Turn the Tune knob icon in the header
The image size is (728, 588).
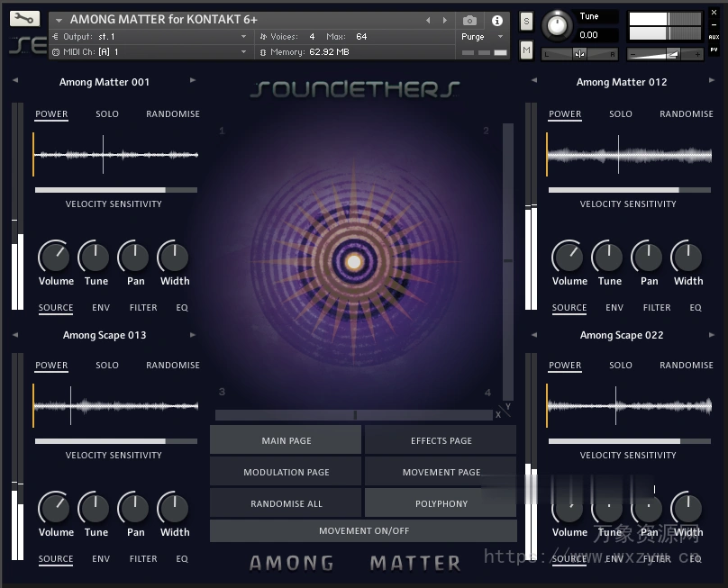pos(557,25)
